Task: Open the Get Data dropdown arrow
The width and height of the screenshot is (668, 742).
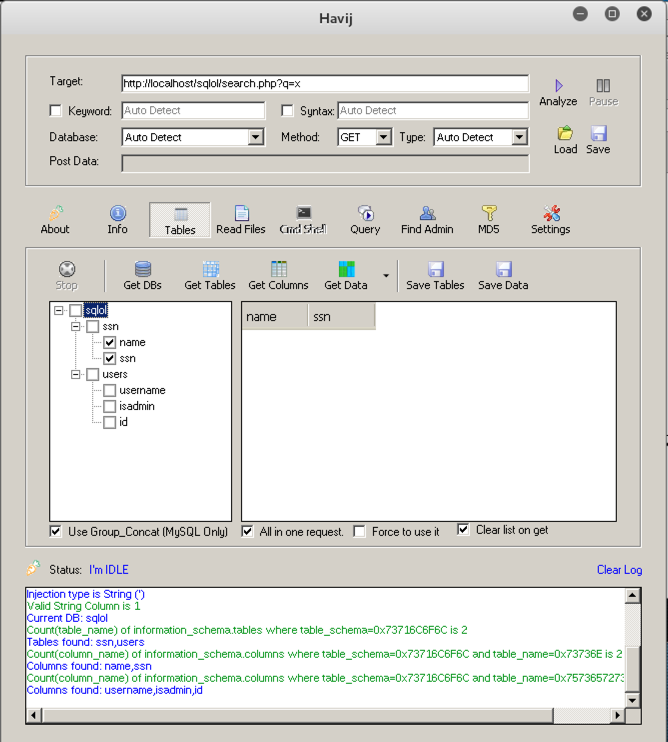Action: click(x=386, y=275)
